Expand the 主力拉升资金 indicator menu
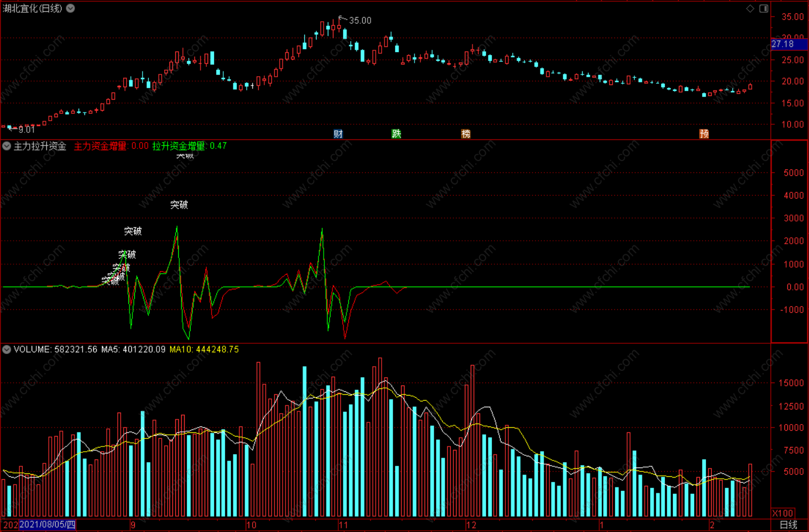The image size is (809, 532). click(x=6, y=146)
